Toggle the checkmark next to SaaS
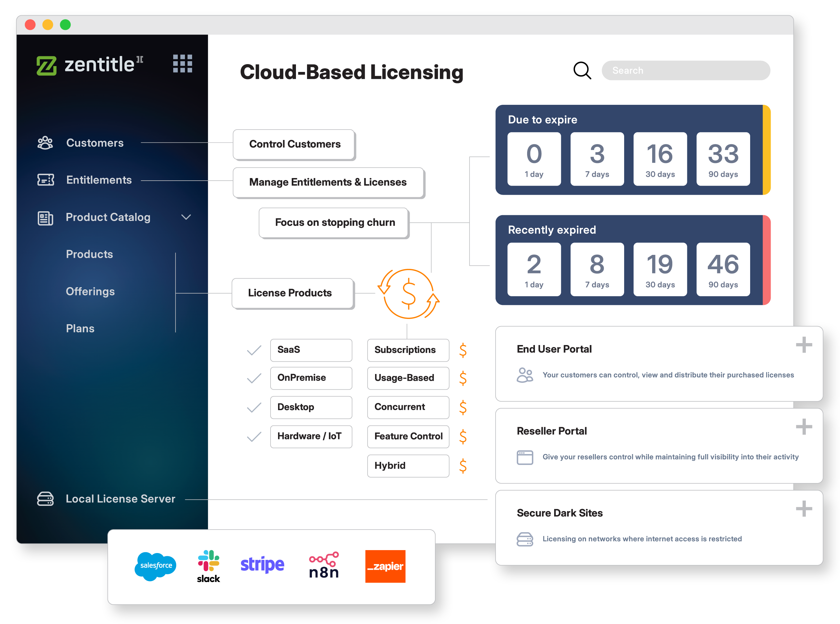 254,350
